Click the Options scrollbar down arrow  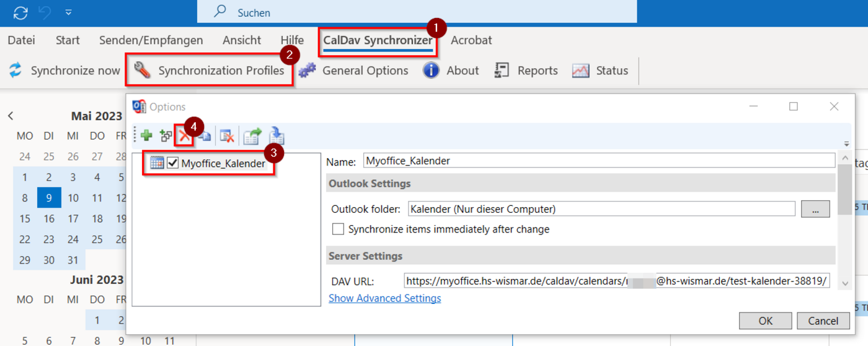tap(844, 283)
